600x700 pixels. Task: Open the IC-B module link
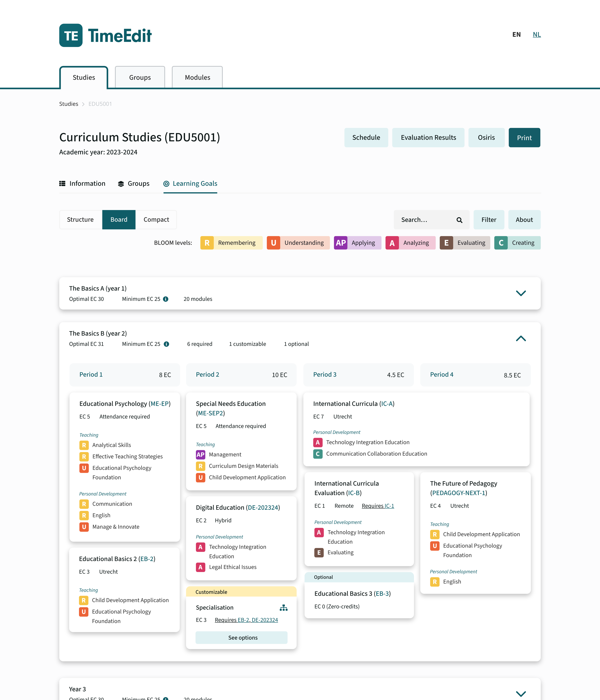tap(354, 493)
